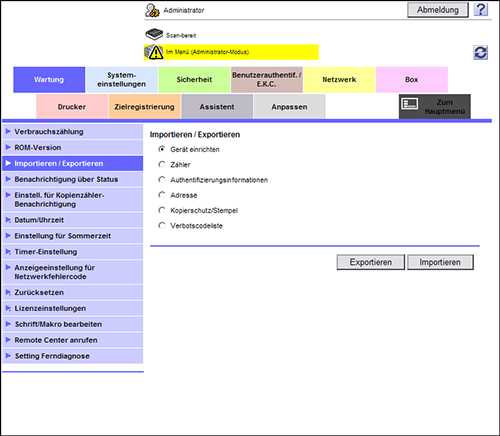This screenshot has width=500, height=436.
Task: Open the Sicherheit tab
Action: click(194, 80)
